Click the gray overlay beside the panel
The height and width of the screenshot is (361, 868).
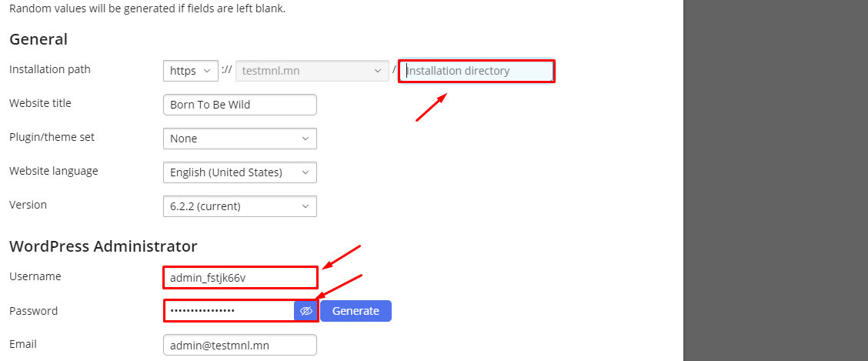(x=776, y=180)
